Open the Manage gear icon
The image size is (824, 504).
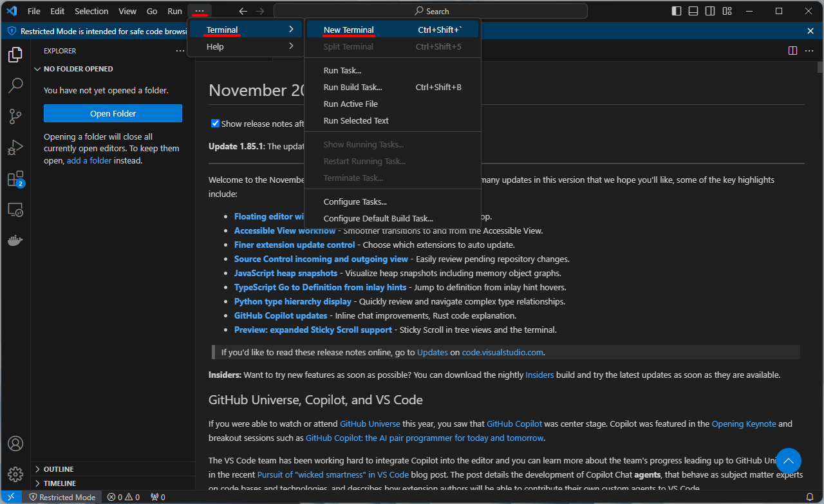(x=15, y=474)
